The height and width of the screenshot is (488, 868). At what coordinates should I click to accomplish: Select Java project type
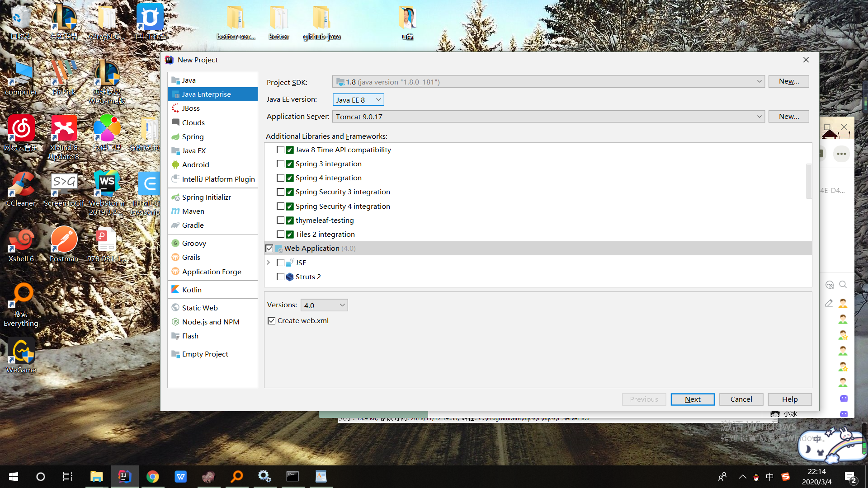tap(212, 80)
